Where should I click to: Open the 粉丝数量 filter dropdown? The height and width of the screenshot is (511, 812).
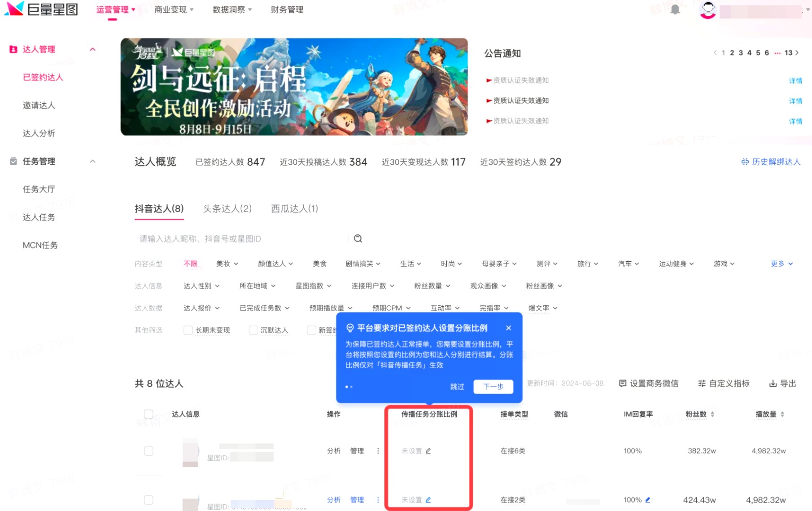point(432,286)
